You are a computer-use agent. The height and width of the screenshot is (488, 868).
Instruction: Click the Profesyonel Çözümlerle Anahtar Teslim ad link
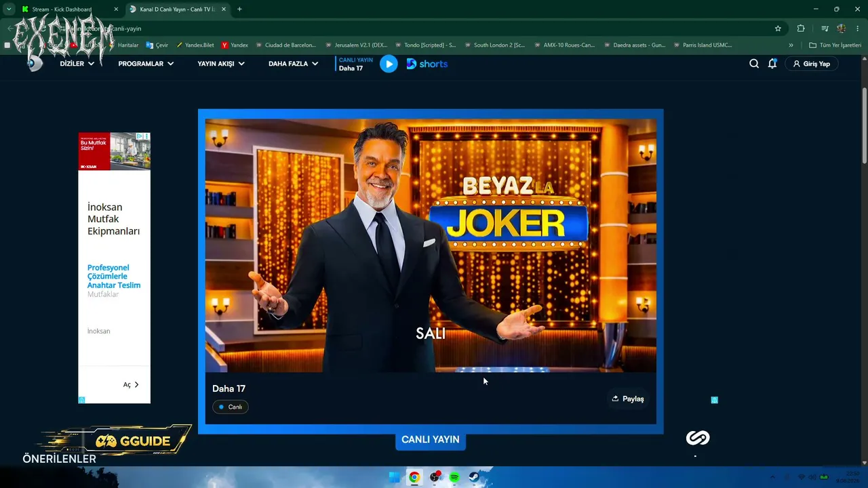pyautogui.click(x=114, y=277)
